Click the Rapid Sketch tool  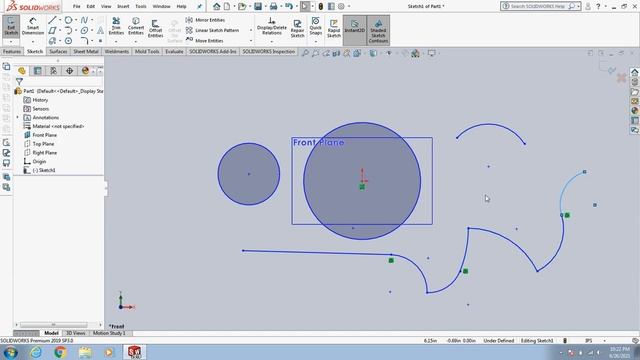[x=333, y=29]
